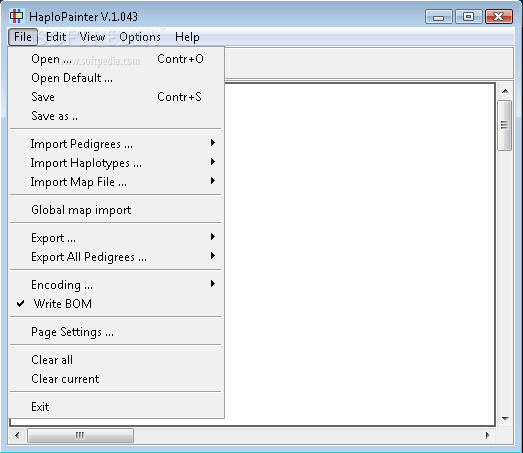Expand Import Haplotypes ... submenu arrow
523x453 pixels.
coord(213,162)
